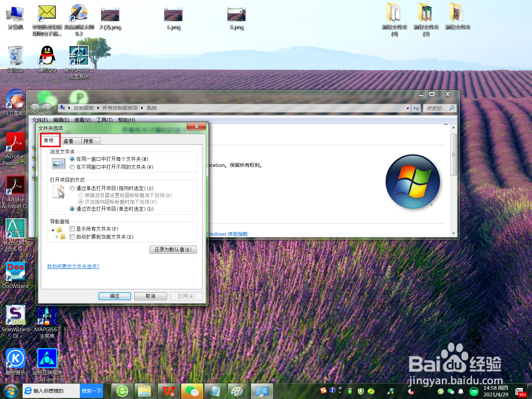This screenshot has width=532, height=399.
Task: Focus the 搜索控制面板 search box
Action: pyautogui.click(x=440, y=108)
